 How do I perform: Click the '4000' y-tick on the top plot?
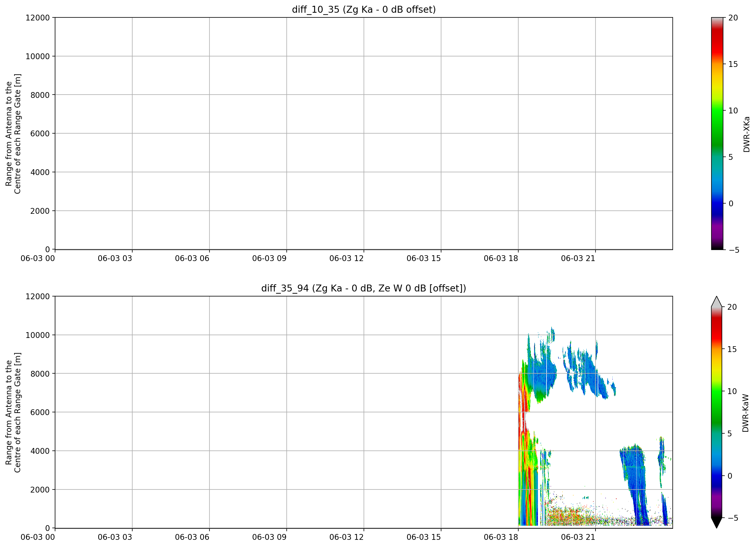point(40,172)
